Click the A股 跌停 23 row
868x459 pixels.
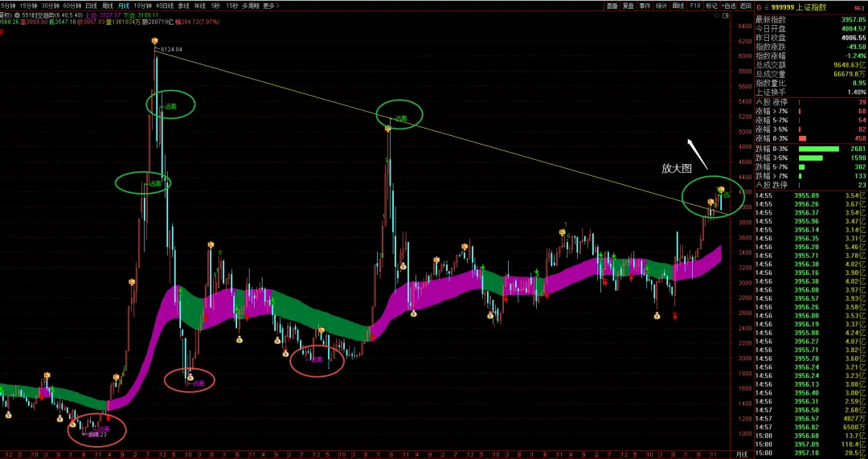811,185
